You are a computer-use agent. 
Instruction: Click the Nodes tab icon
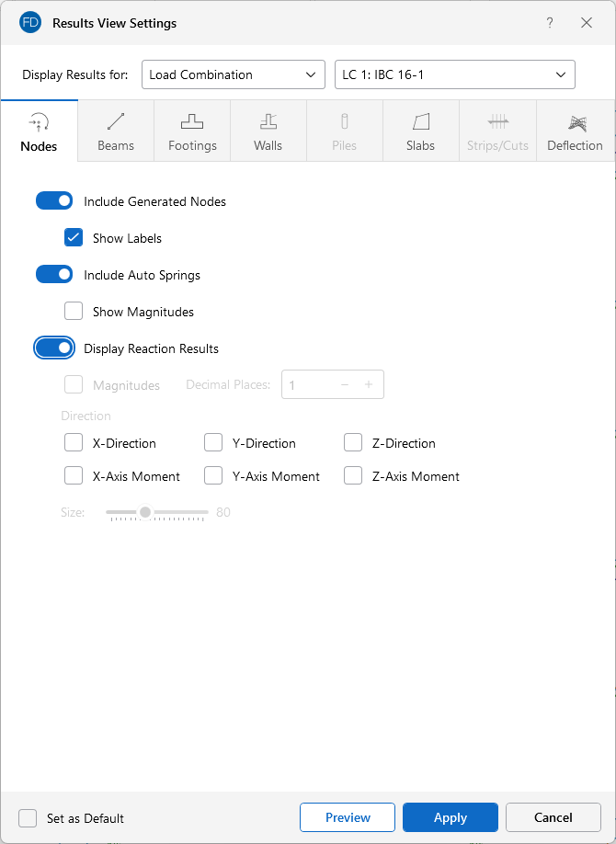39,122
